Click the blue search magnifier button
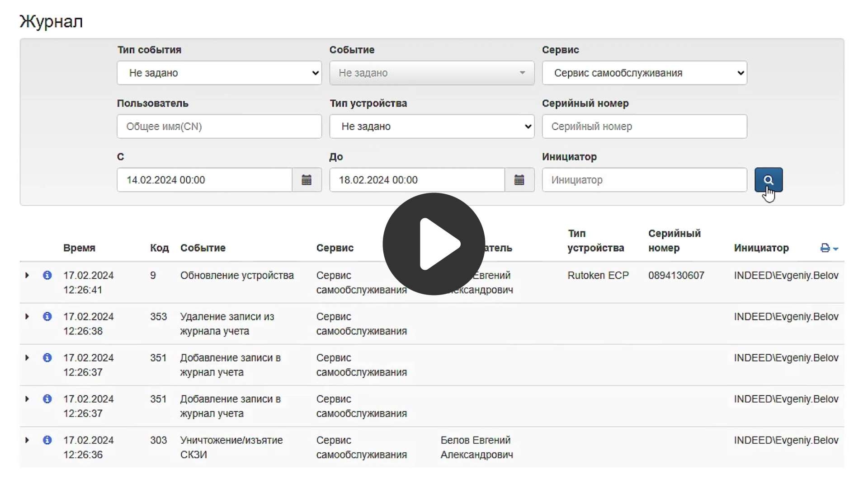This screenshot has width=868, height=488. (x=768, y=180)
